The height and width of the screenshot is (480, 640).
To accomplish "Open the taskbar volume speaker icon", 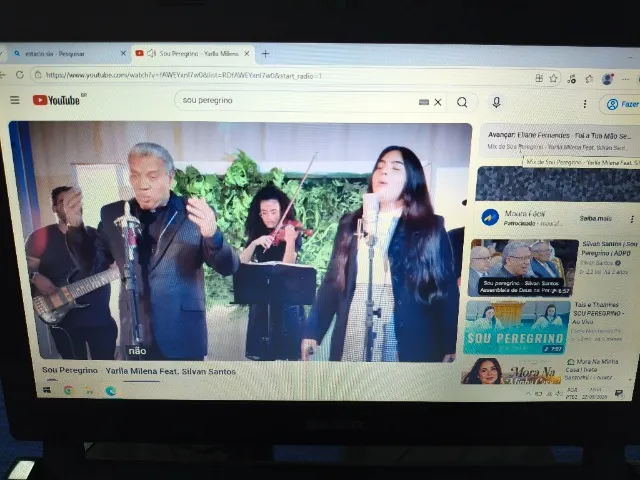I will [558, 394].
